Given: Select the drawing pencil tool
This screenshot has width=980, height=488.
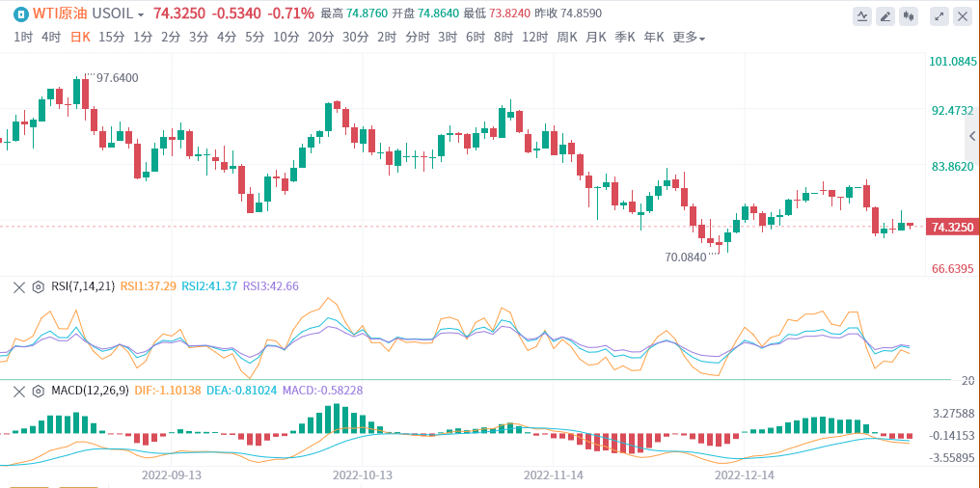Looking at the screenshot, I should pos(885,16).
